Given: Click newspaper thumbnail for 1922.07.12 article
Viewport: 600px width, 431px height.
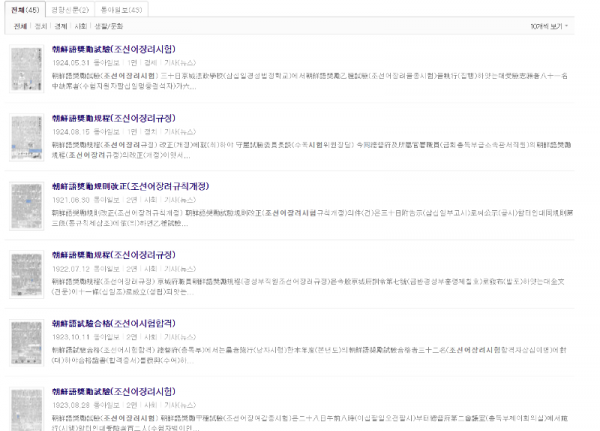Looking at the screenshot, I should coord(26,274).
